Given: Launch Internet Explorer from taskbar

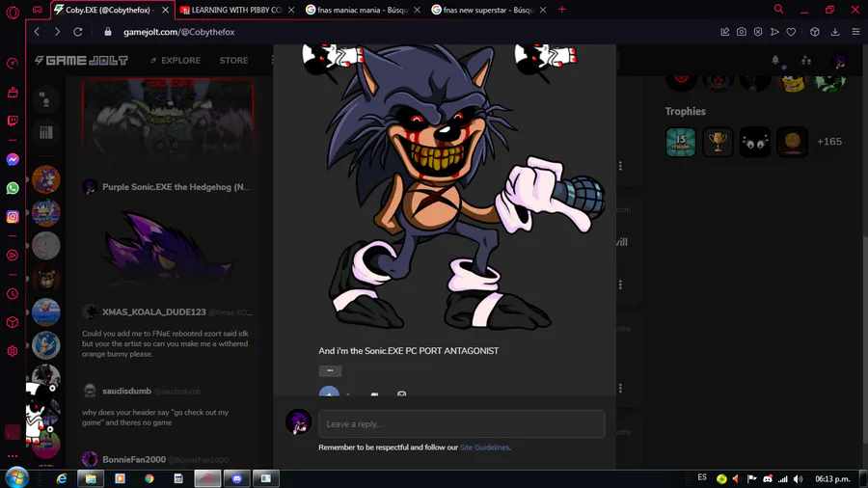Looking at the screenshot, I should [x=62, y=478].
